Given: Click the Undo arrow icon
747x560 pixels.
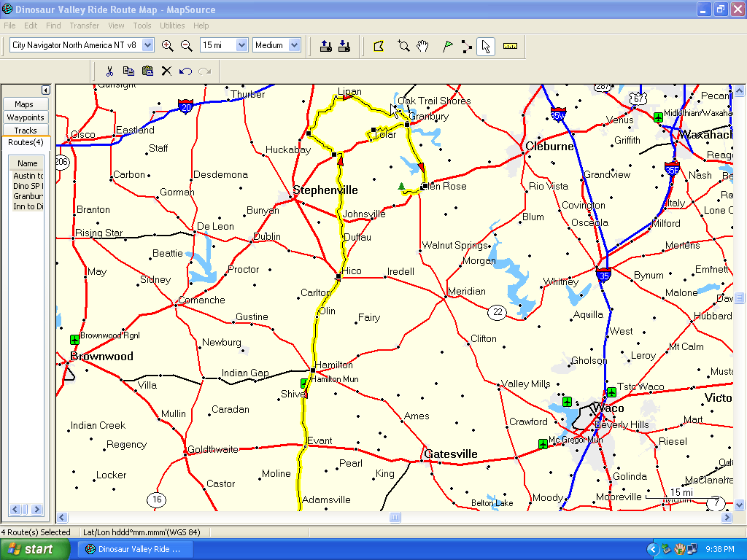Looking at the screenshot, I should pyautogui.click(x=185, y=71).
